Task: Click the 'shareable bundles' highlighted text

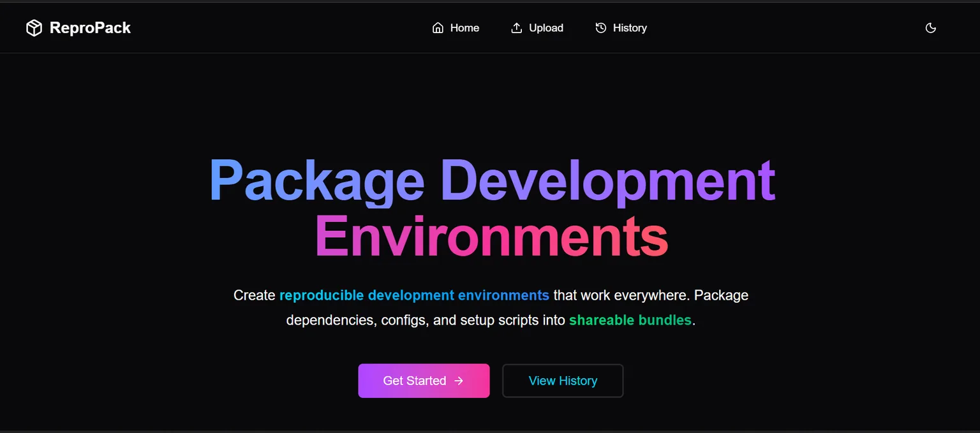Action: [630, 320]
